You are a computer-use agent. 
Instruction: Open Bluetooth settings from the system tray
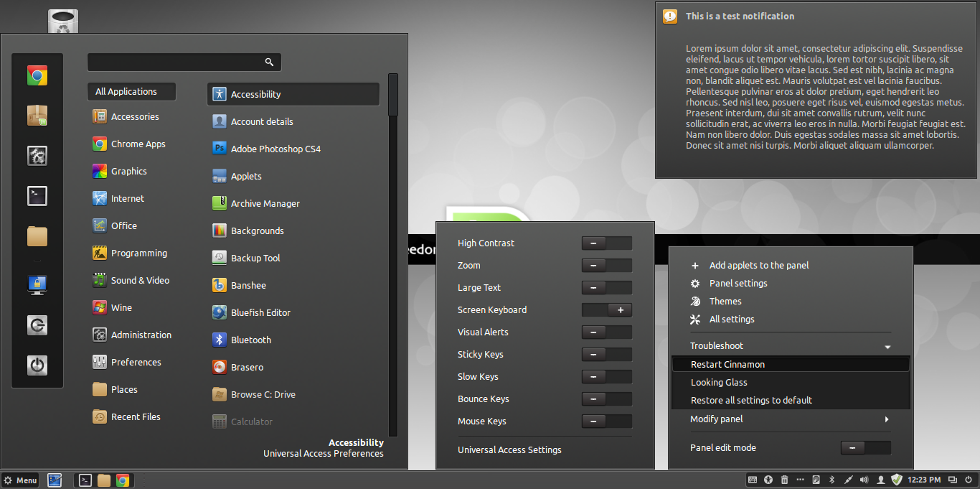tap(832, 480)
